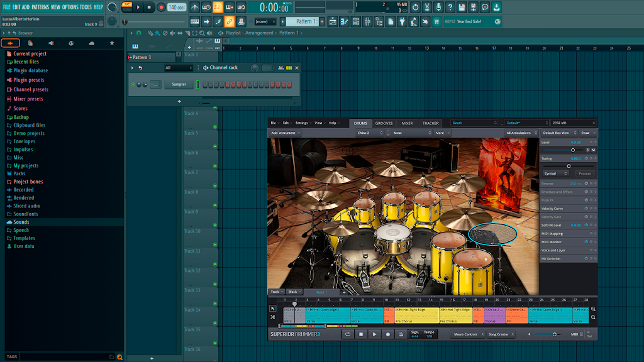Select the playlist magnet snap icon

point(139,33)
